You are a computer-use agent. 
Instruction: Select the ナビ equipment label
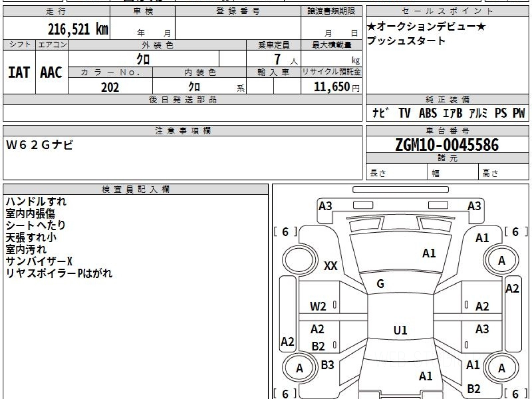[381, 113]
